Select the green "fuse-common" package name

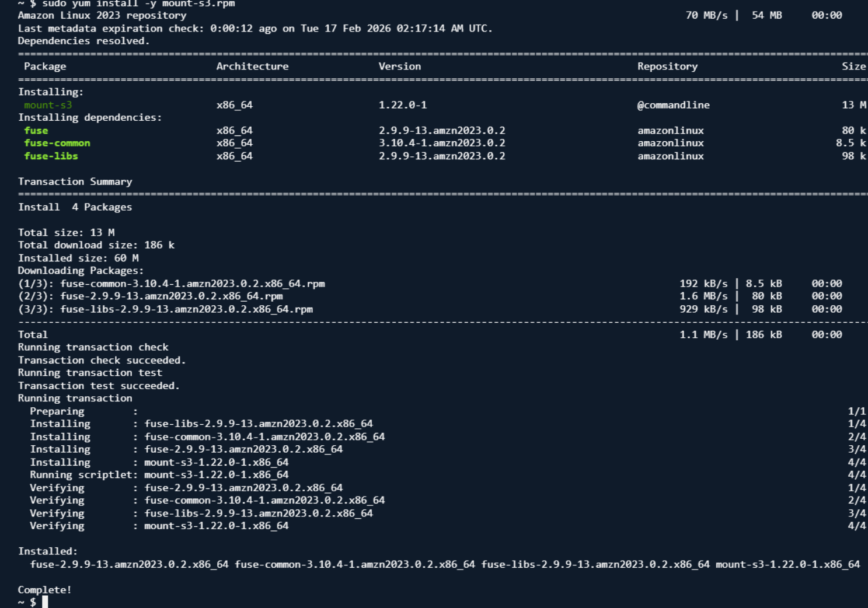click(x=57, y=143)
